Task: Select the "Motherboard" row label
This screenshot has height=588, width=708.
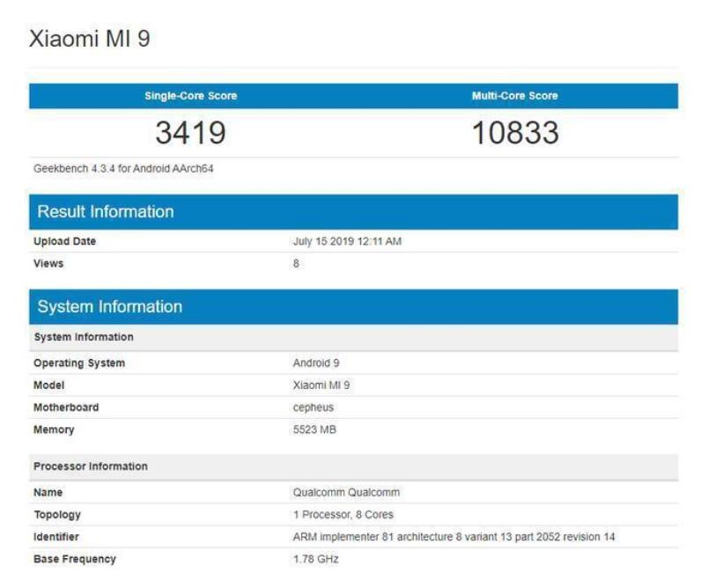Action: [66, 407]
